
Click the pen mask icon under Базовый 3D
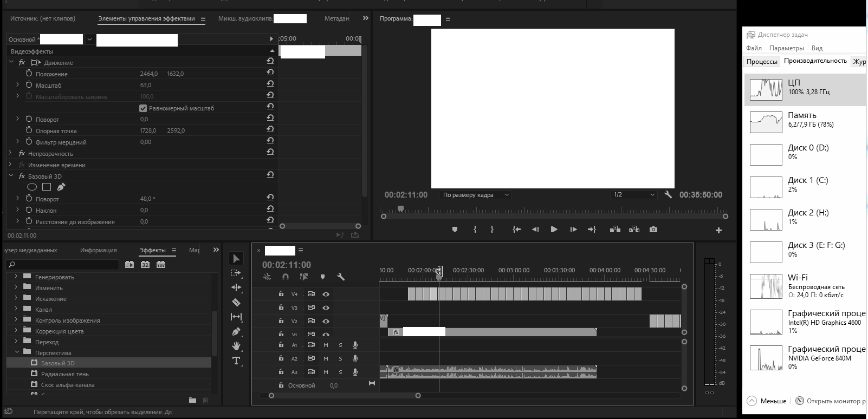61,187
